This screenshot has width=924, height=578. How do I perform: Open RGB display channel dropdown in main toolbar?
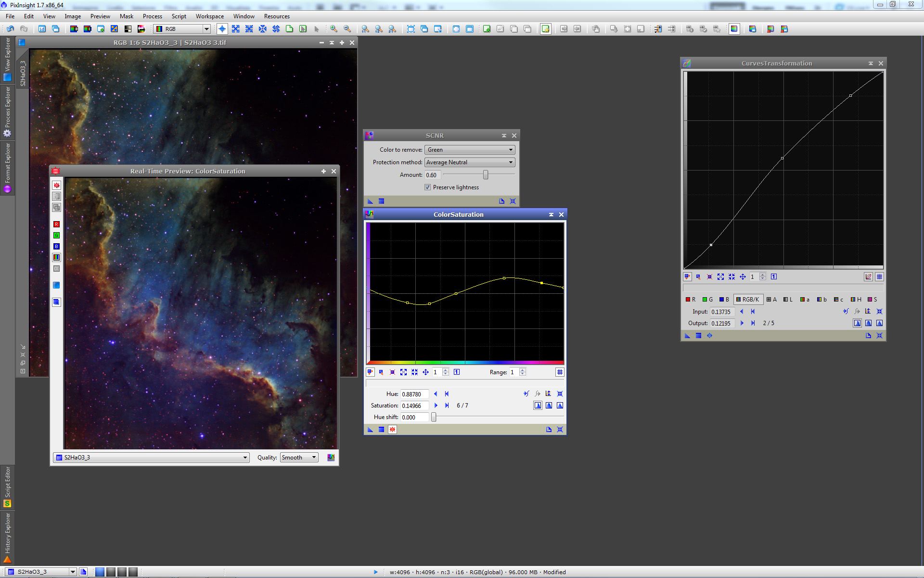pyautogui.click(x=182, y=29)
